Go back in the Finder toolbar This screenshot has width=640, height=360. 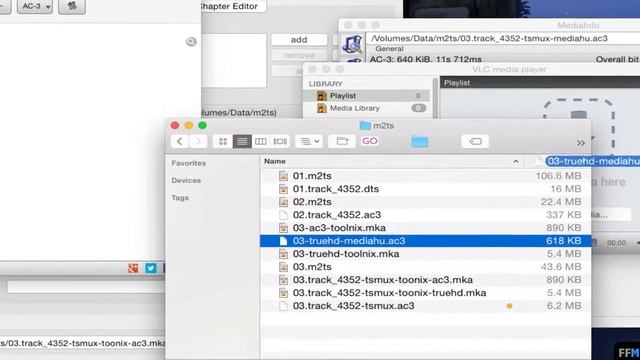180,141
